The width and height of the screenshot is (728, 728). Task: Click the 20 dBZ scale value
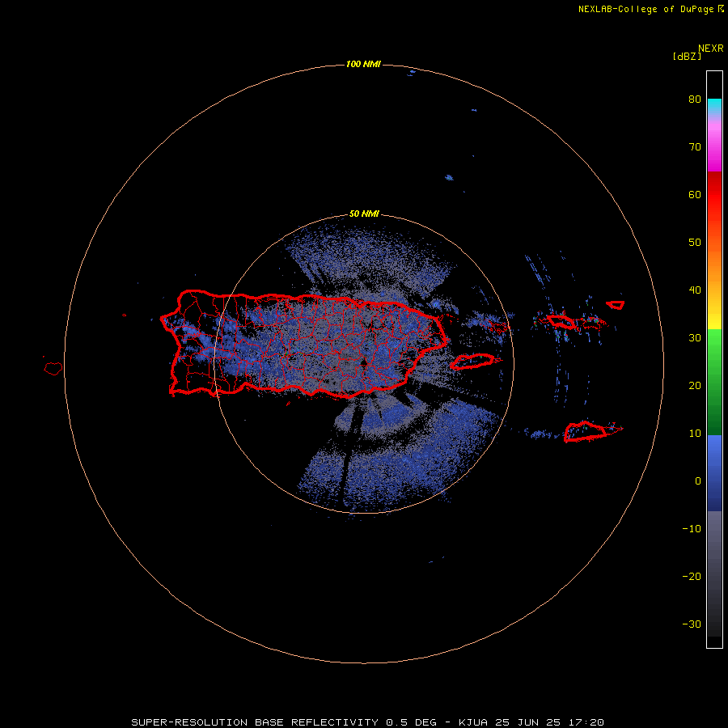pos(695,385)
